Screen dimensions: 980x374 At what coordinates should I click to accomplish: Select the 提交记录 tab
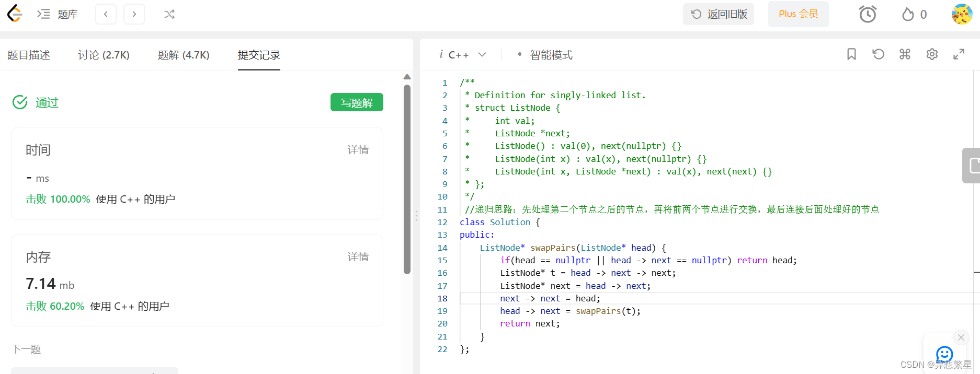click(x=259, y=55)
